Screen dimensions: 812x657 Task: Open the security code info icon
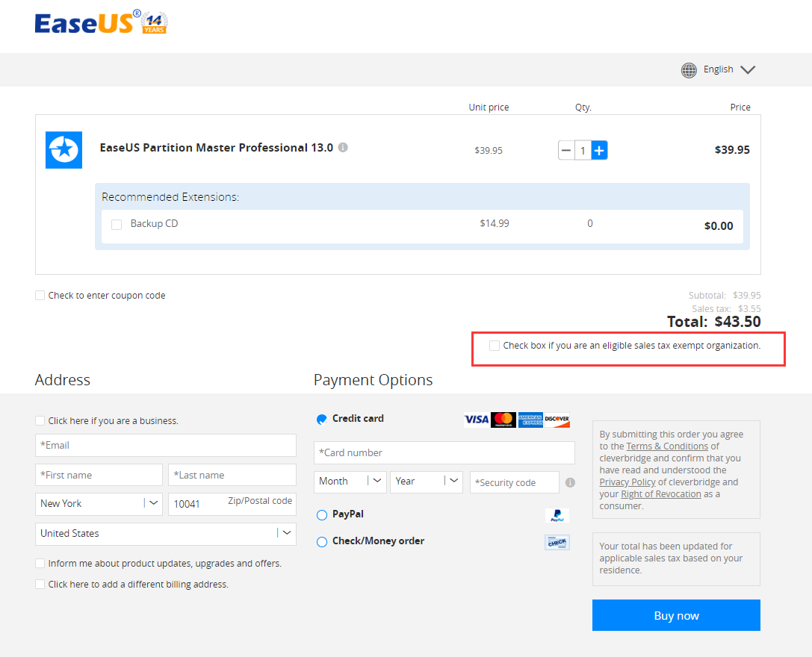570,482
